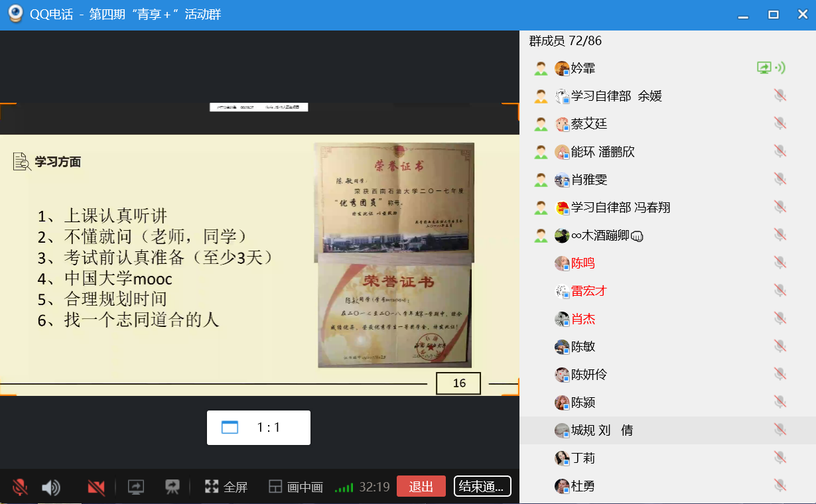Click the 结束通话 end call button

(x=482, y=486)
